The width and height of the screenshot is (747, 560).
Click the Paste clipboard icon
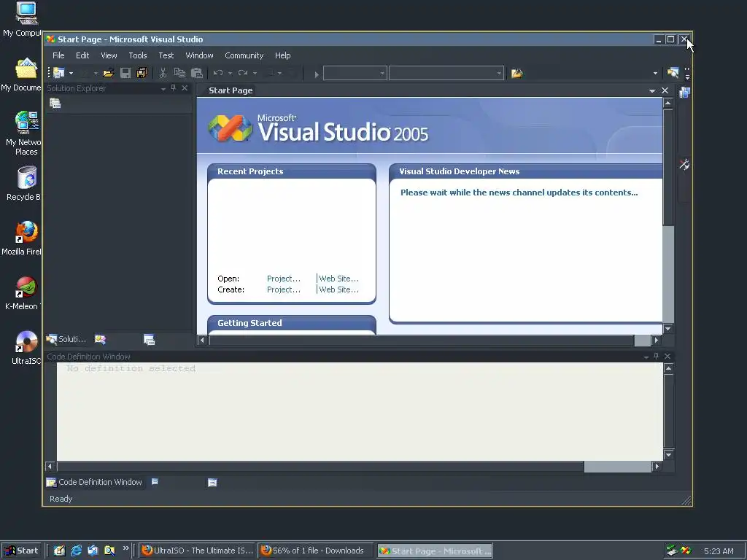[197, 73]
